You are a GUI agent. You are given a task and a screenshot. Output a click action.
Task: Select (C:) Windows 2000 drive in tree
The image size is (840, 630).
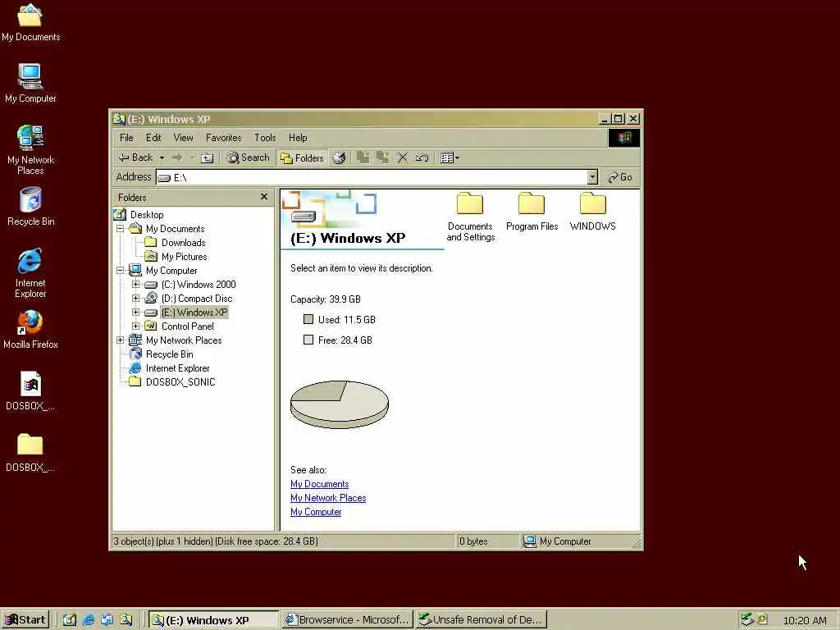pos(199,285)
